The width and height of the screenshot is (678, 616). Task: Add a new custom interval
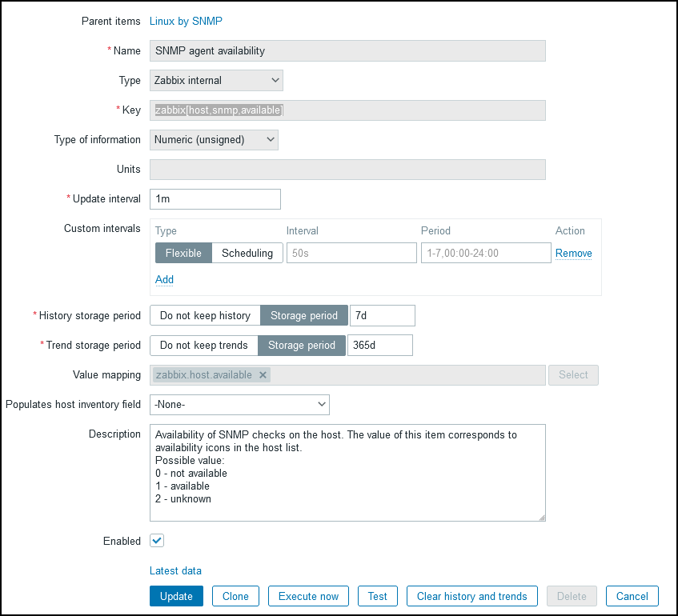(164, 279)
